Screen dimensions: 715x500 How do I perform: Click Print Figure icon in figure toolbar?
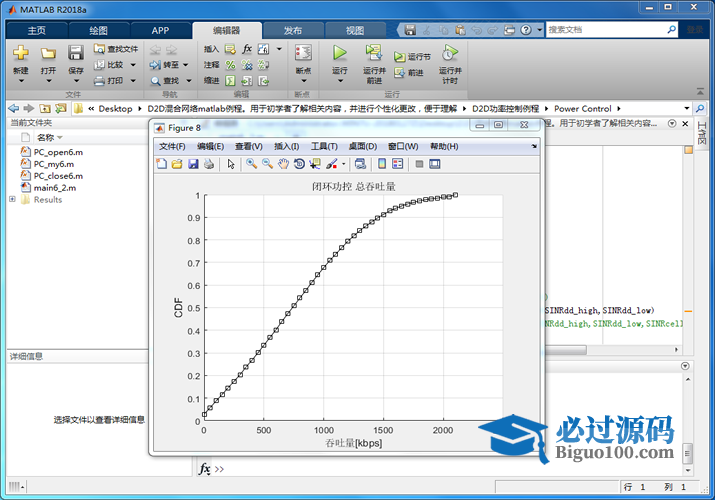pyautogui.click(x=208, y=164)
